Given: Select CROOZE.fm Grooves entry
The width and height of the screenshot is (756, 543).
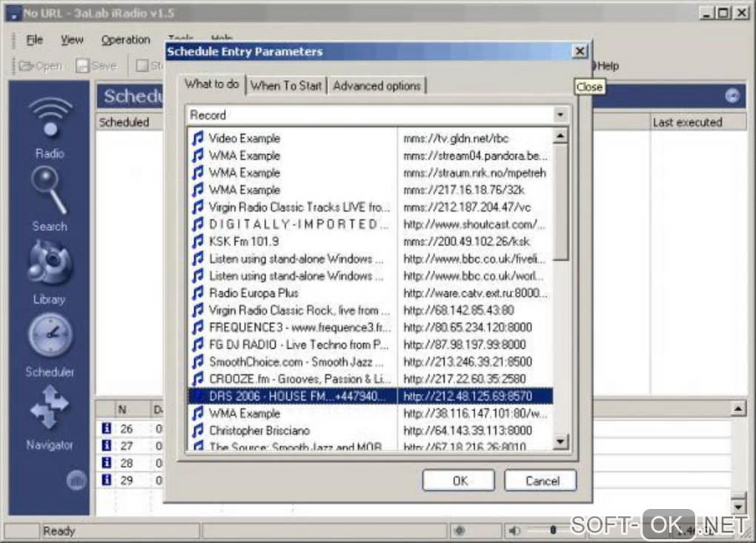Looking at the screenshot, I should point(370,379).
